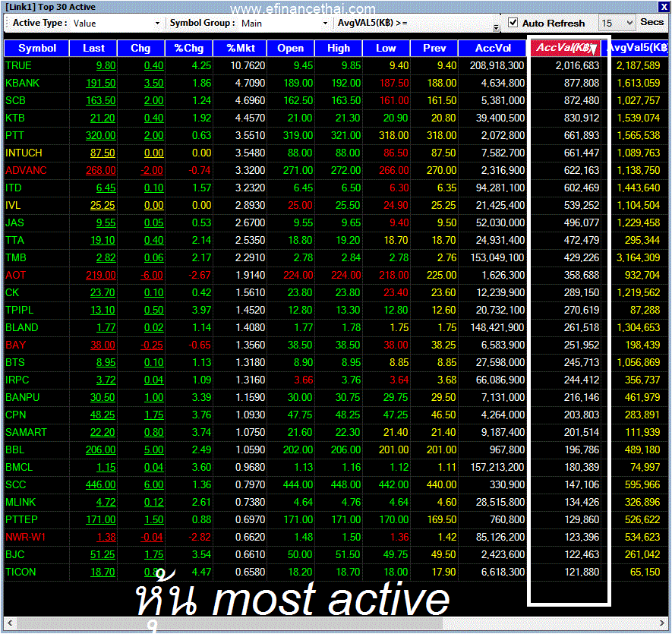Click SCC last price 446.00
Viewport: 672px width, 634px height.
(x=101, y=485)
